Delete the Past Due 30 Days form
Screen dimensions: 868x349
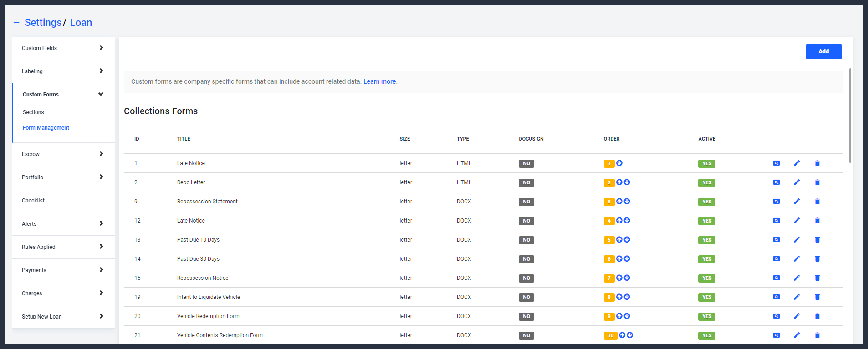coord(817,259)
